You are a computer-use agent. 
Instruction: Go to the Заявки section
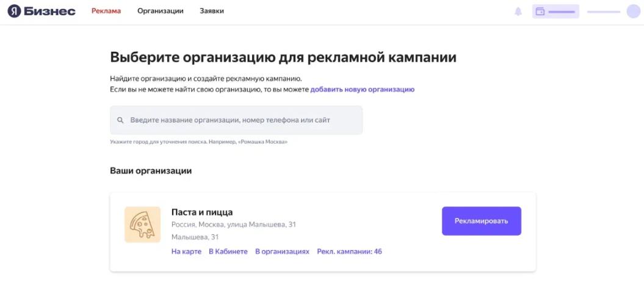212,11
